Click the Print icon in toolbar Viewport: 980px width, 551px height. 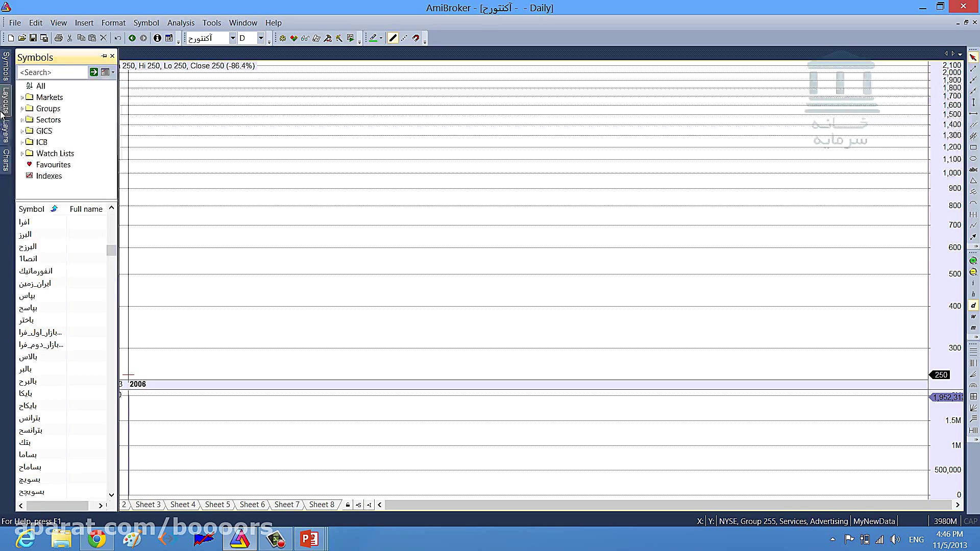tap(59, 38)
